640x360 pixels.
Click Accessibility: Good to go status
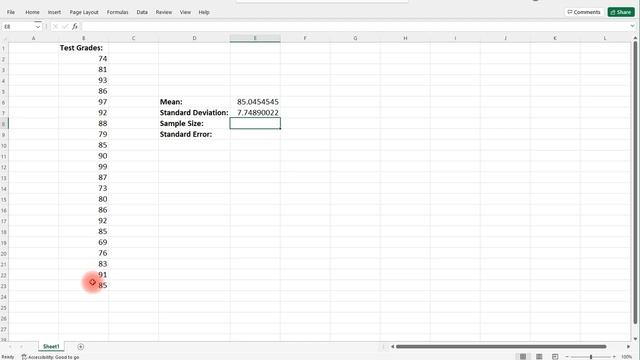(x=51, y=357)
